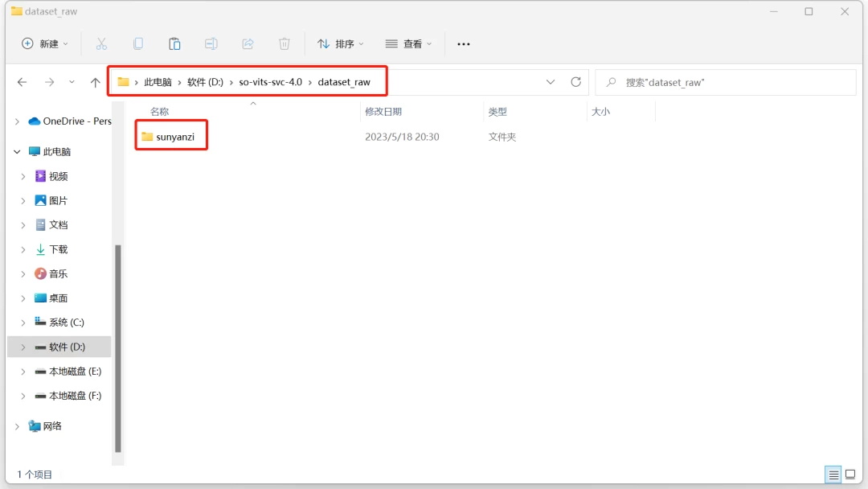
Task: Expand the 网络 tree node
Action: 17,426
